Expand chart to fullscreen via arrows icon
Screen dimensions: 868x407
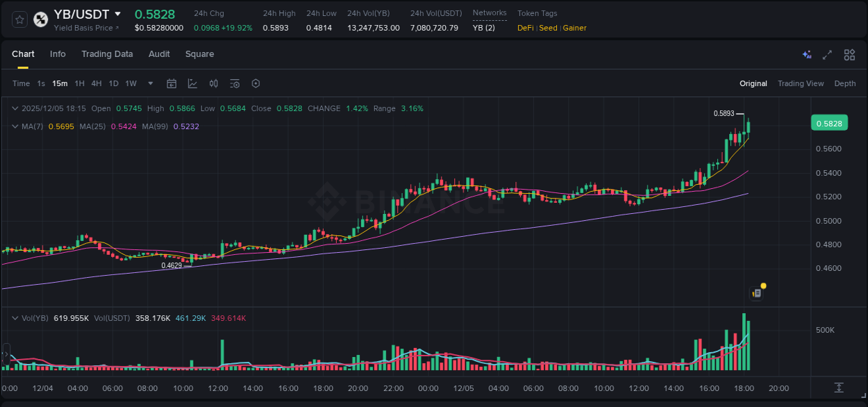click(x=827, y=54)
